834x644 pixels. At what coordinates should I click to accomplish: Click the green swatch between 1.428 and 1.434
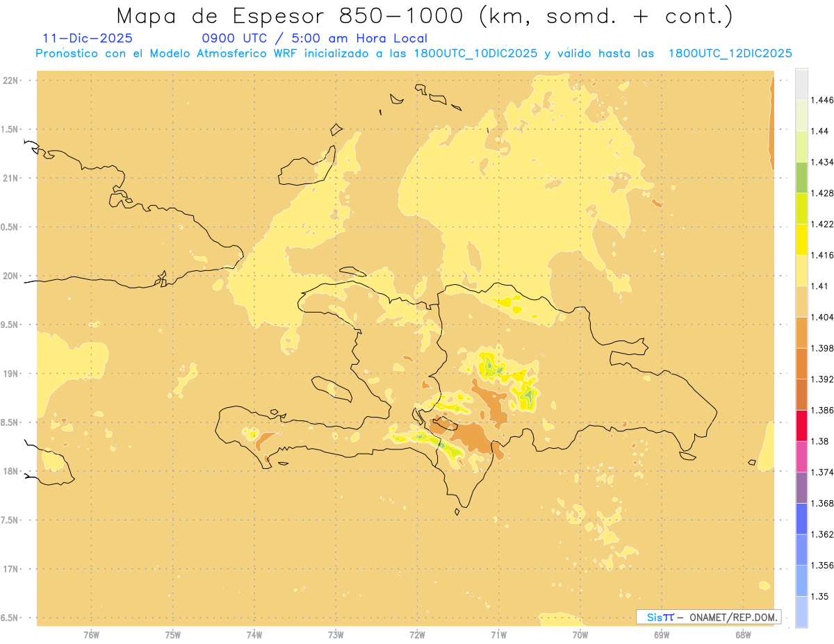801,178
